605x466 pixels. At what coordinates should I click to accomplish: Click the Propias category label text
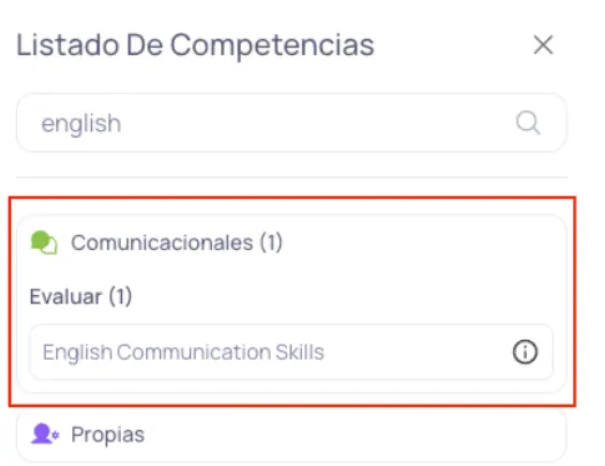[108, 435]
